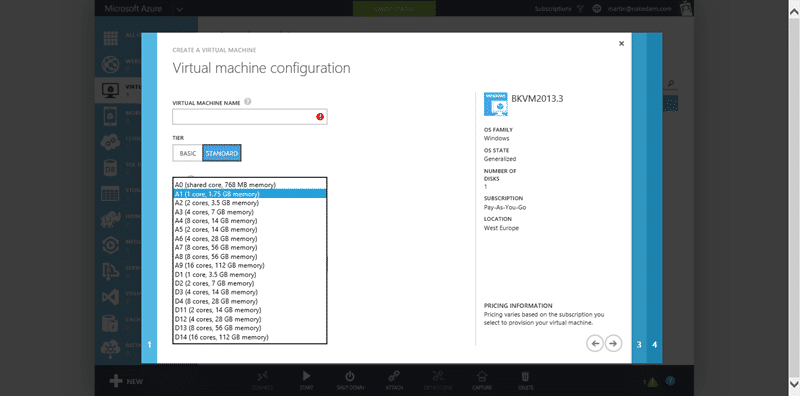
Task: Pick D1 1 core 3.5 GB option
Action: [x=249, y=274]
